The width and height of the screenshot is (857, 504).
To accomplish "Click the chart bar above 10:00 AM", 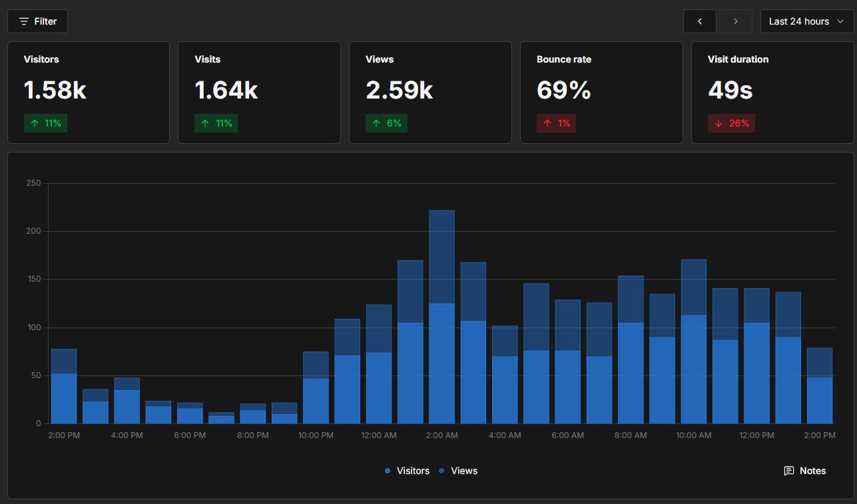I will (x=694, y=342).
